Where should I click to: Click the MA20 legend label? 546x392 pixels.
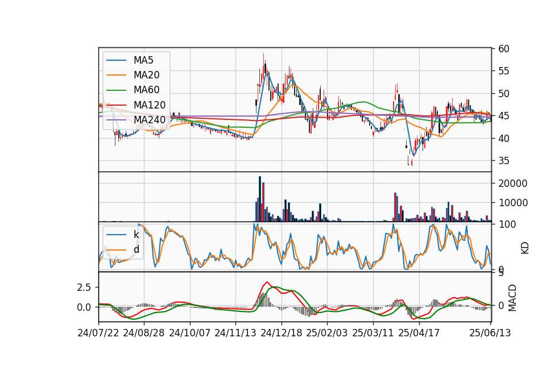click(146, 75)
